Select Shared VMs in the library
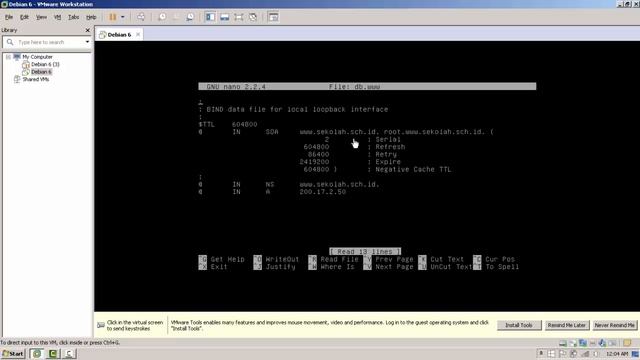This screenshot has width=640, height=360. click(x=36, y=79)
